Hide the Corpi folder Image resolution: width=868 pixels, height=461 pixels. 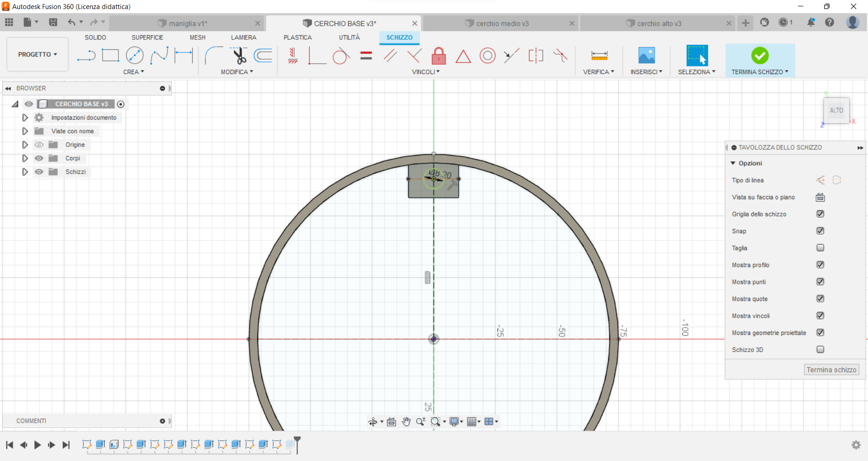tap(39, 158)
